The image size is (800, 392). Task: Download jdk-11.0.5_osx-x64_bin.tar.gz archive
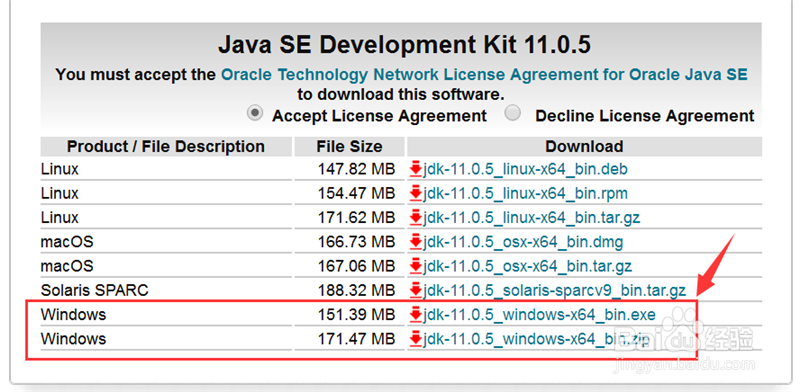(528, 266)
